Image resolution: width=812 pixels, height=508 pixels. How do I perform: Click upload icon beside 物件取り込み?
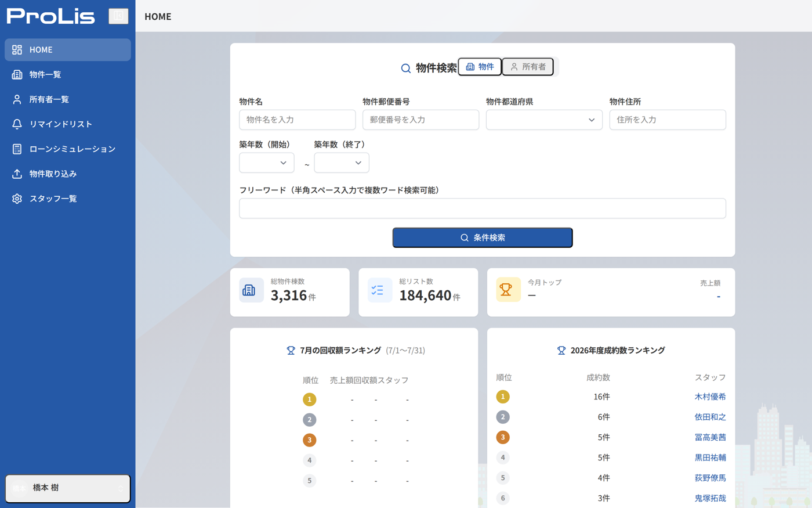(x=17, y=174)
